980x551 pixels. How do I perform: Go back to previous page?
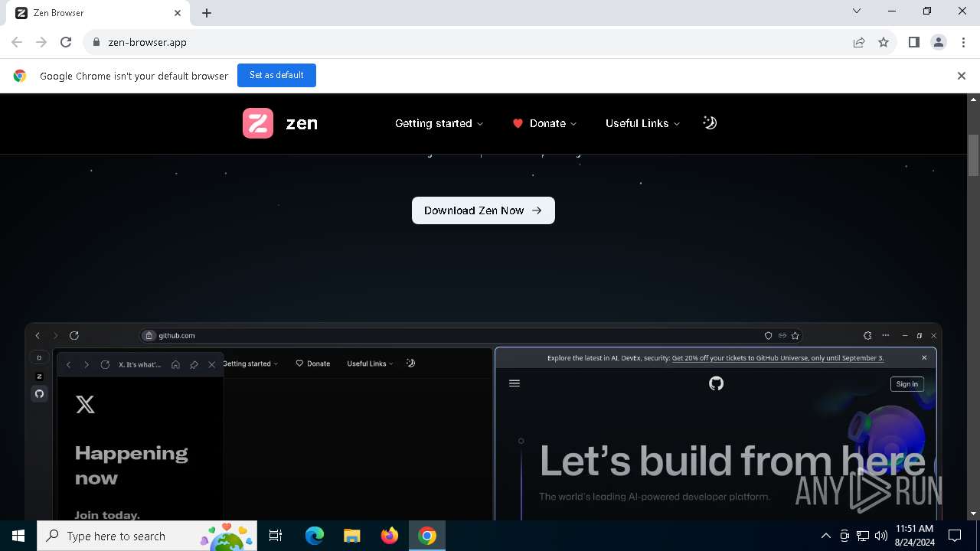tap(17, 42)
